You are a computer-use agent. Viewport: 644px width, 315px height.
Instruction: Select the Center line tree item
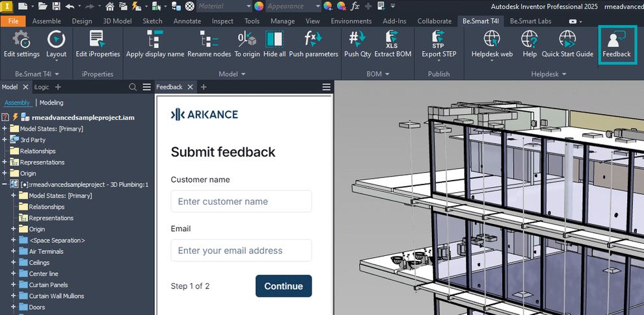(44, 273)
